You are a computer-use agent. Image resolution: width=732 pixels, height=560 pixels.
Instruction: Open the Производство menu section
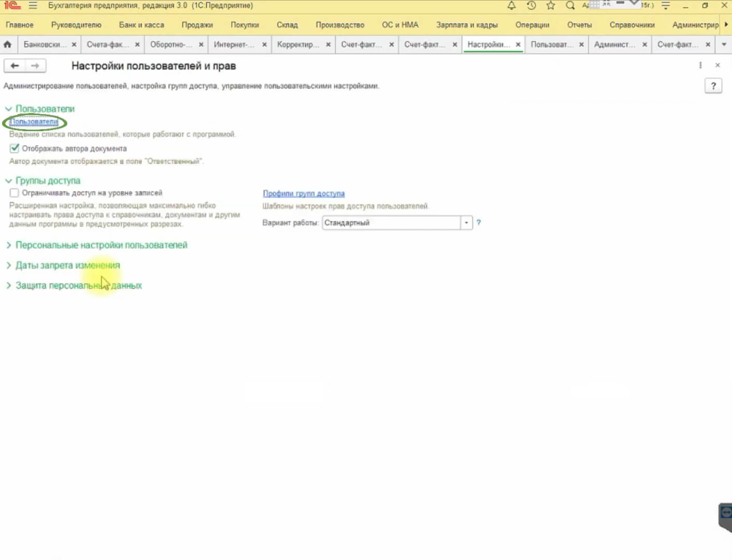[x=340, y=25]
